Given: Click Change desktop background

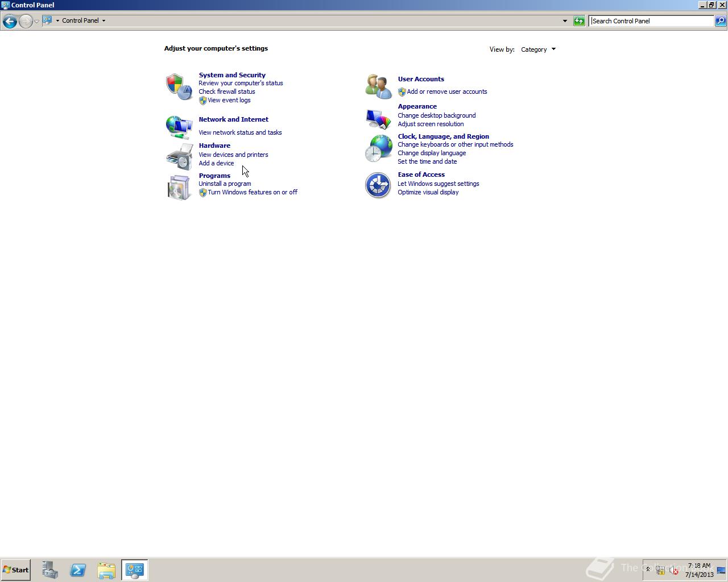Looking at the screenshot, I should click(437, 115).
